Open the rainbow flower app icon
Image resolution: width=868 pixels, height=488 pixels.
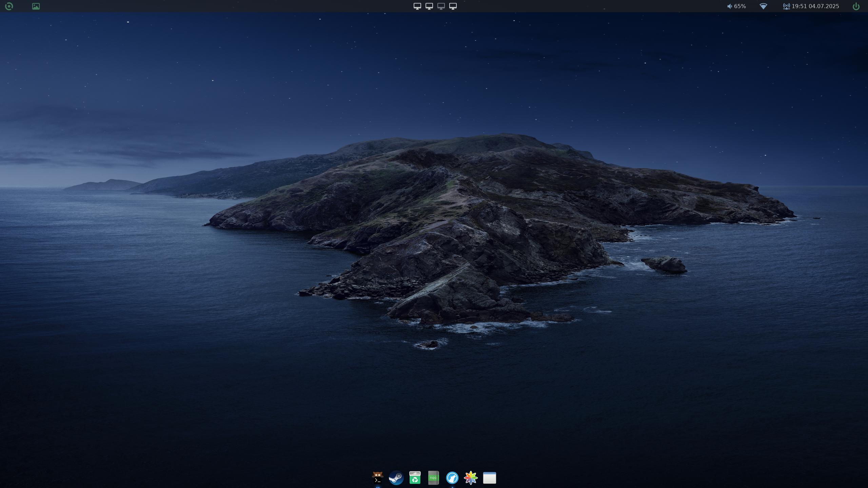pos(471,478)
